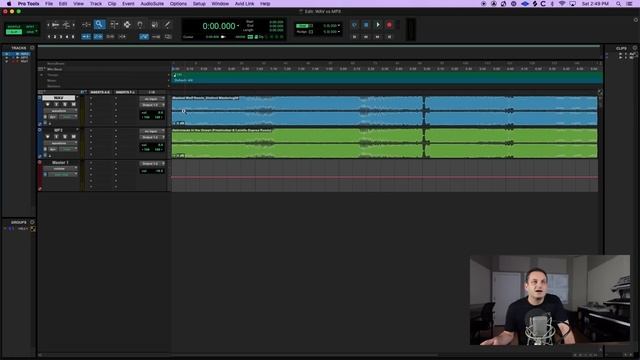Click the Zoom Toggle icon left of Zoomer

[86, 24]
